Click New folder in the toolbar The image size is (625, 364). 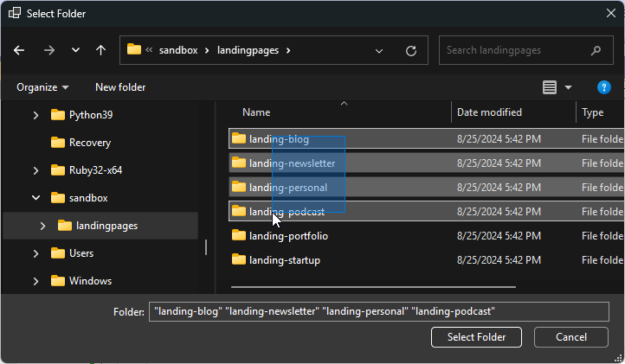[x=120, y=87]
